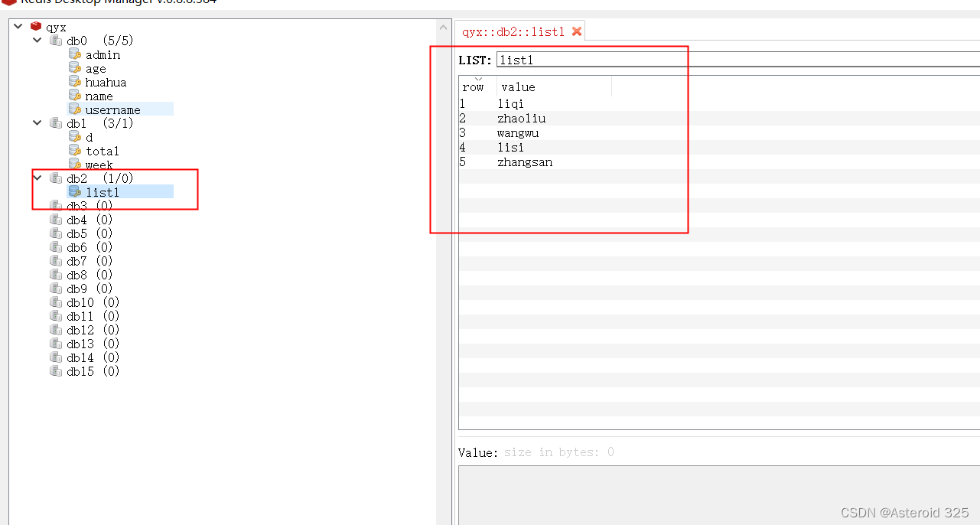980x525 pixels.
Task: Open the admin key in db0
Action: [x=103, y=55]
